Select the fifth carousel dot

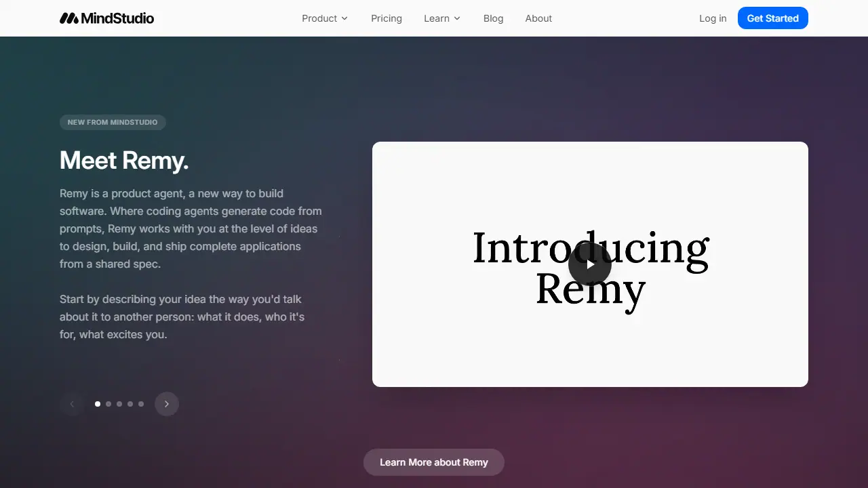[x=141, y=404]
